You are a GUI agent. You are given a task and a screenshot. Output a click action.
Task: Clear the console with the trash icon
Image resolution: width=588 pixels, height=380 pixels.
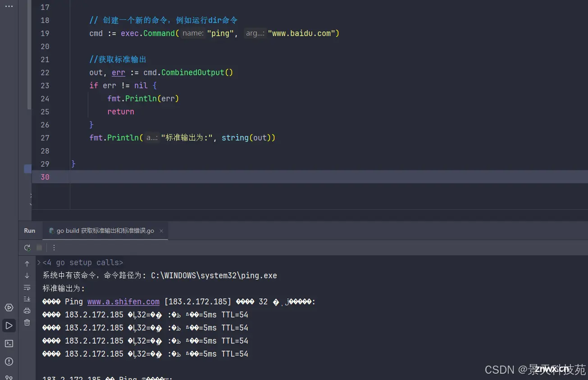[27, 322]
